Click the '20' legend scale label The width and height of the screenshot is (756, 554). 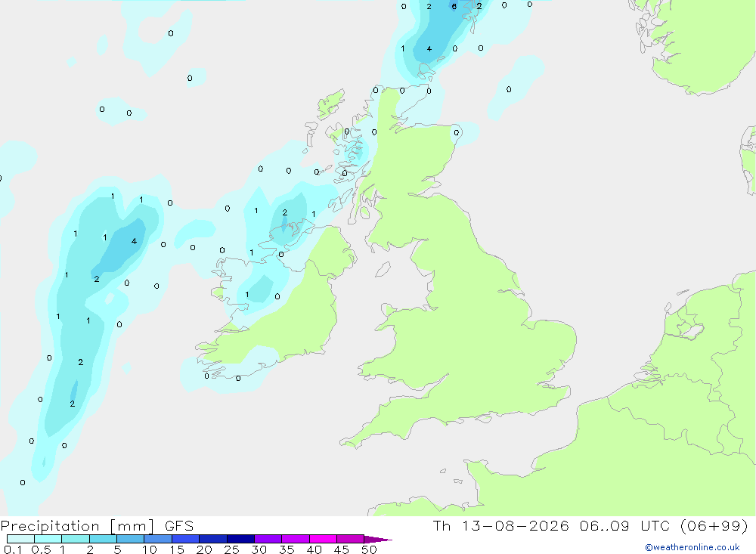[x=204, y=549]
